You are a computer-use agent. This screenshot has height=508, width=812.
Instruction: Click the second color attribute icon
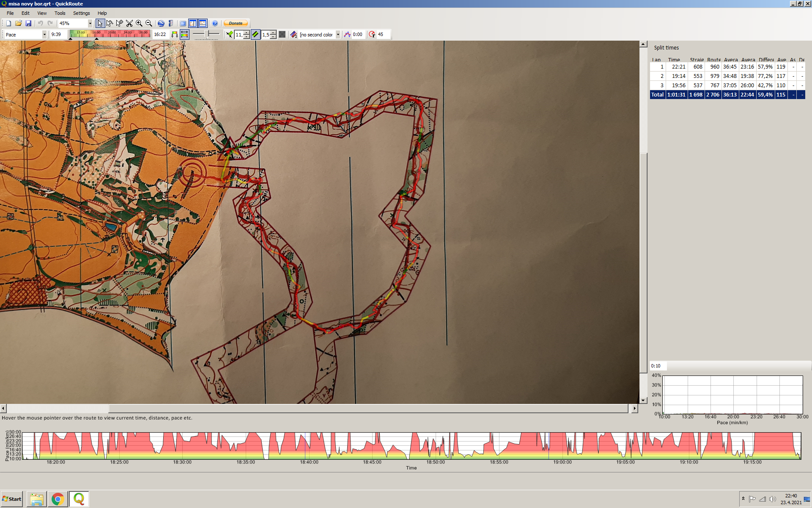(x=294, y=35)
